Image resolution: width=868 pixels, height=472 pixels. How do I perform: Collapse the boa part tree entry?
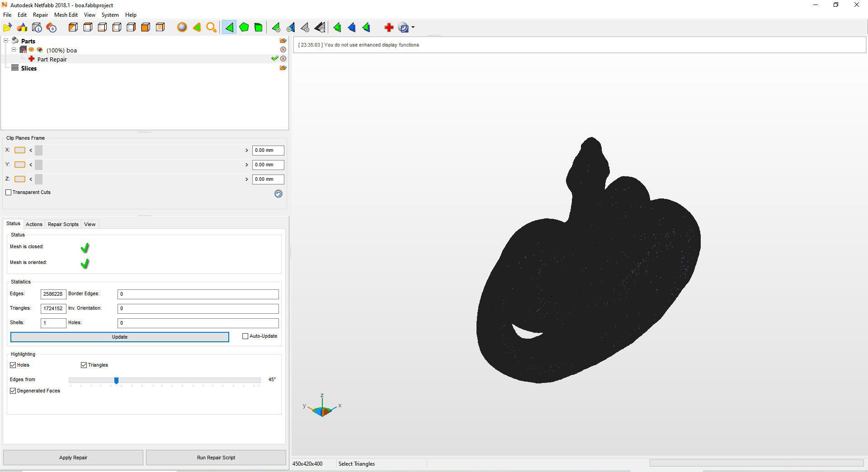[x=14, y=50]
